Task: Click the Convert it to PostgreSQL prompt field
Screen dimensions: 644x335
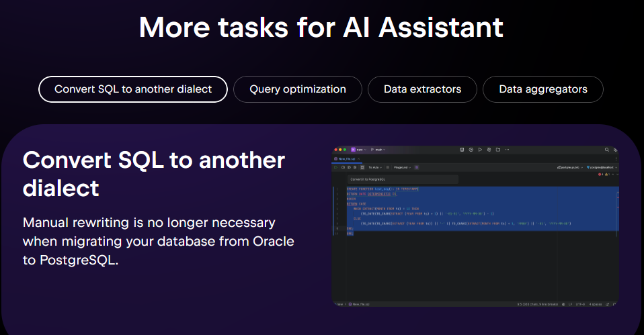Action: click(403, 179)
